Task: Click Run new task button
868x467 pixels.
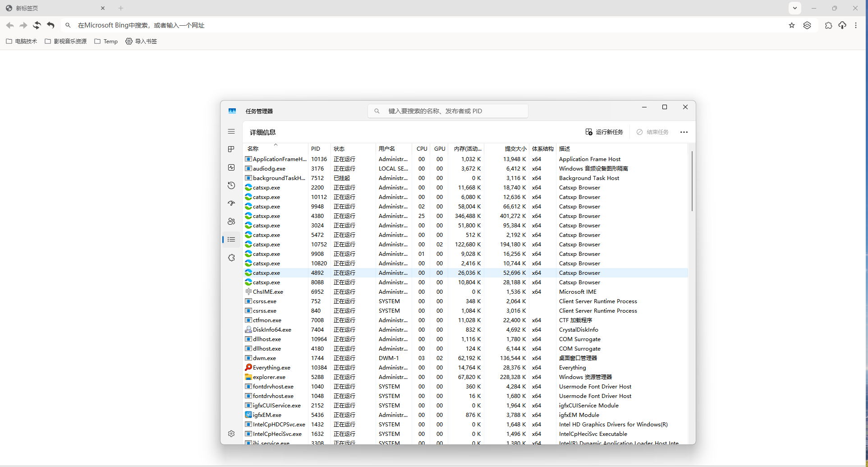Action: (604, 132)
